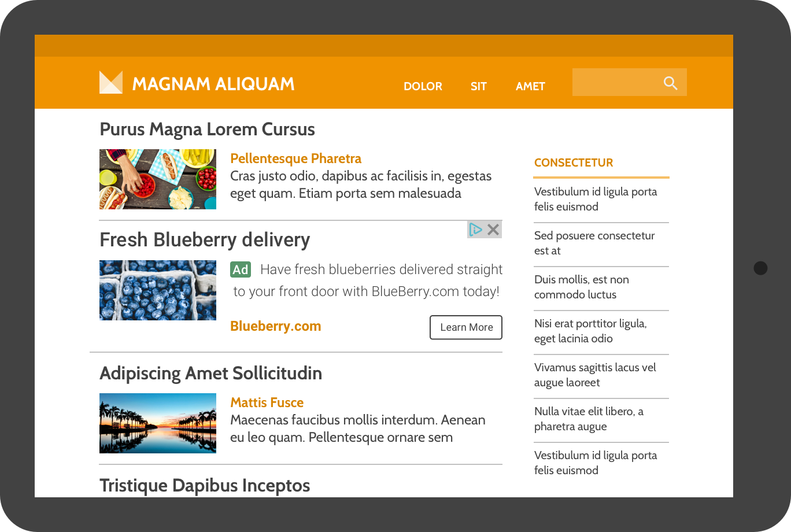Image resolution: width=791 pixels, height=532 pixels.
Task: Open the AMET menu item
Action: click(x=530, y=86)
